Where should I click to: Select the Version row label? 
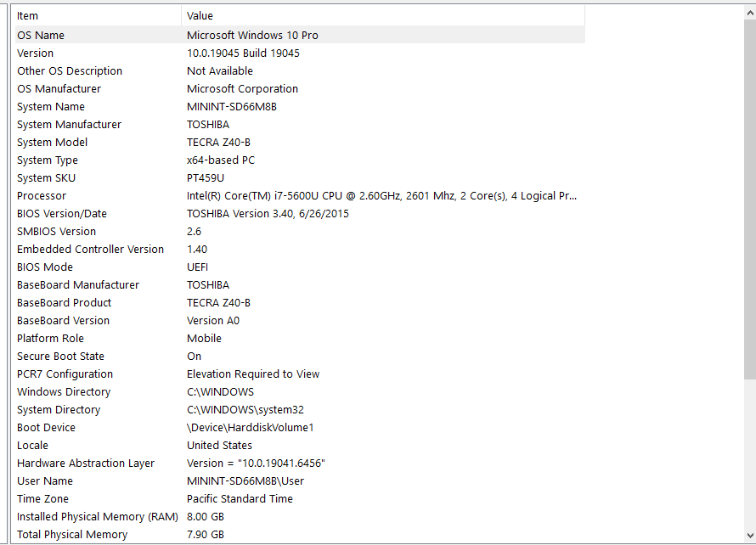(x=35, y=53)
